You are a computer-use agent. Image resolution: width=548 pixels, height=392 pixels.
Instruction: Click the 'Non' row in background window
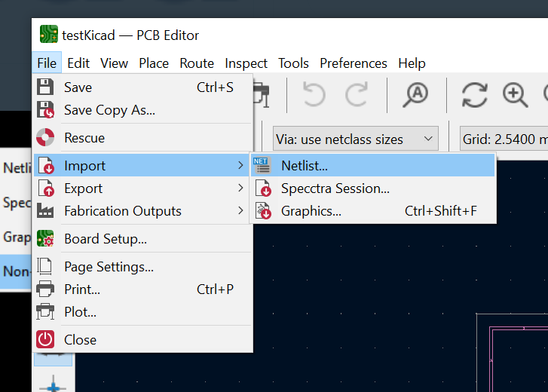(x=16, y=271)
